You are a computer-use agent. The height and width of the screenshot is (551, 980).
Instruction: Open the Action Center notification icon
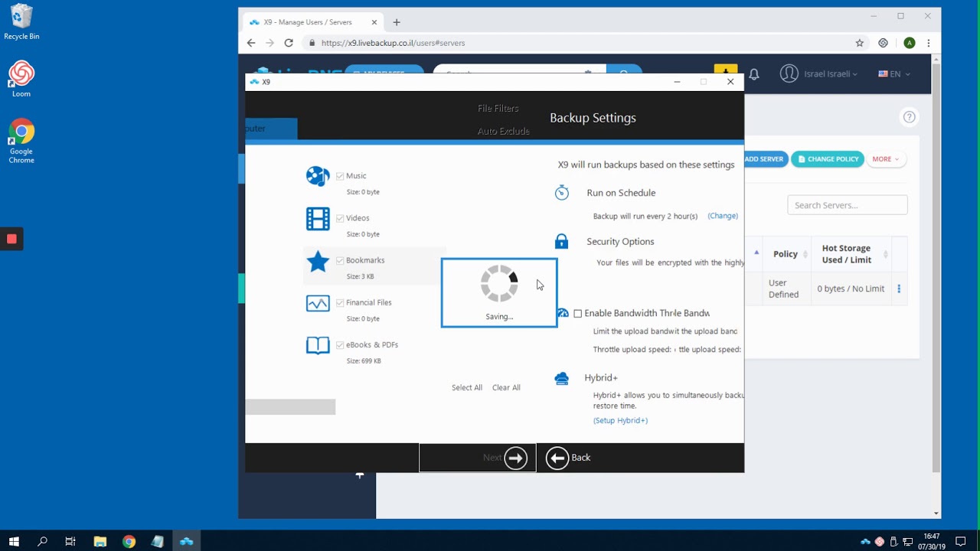(961, 541)
